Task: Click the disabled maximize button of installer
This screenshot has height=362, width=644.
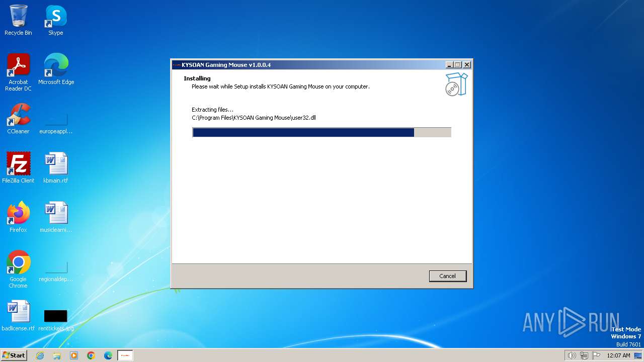Action: click(x=458, y=65)
